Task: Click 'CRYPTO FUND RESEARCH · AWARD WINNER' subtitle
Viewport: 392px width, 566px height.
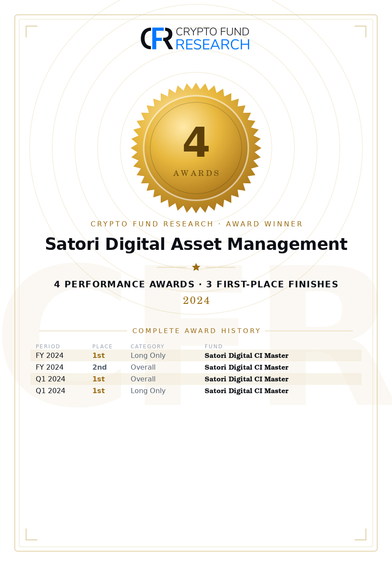Action: pyautogui.click(x=196, y=224)
